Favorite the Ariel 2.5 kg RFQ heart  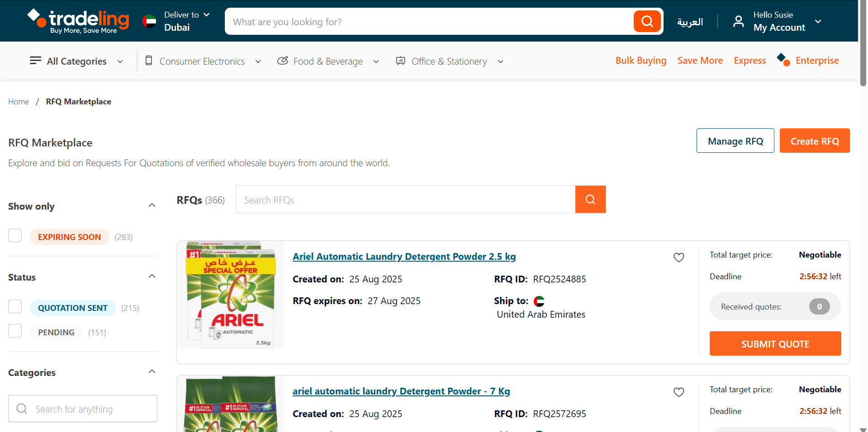pos(679,257)
